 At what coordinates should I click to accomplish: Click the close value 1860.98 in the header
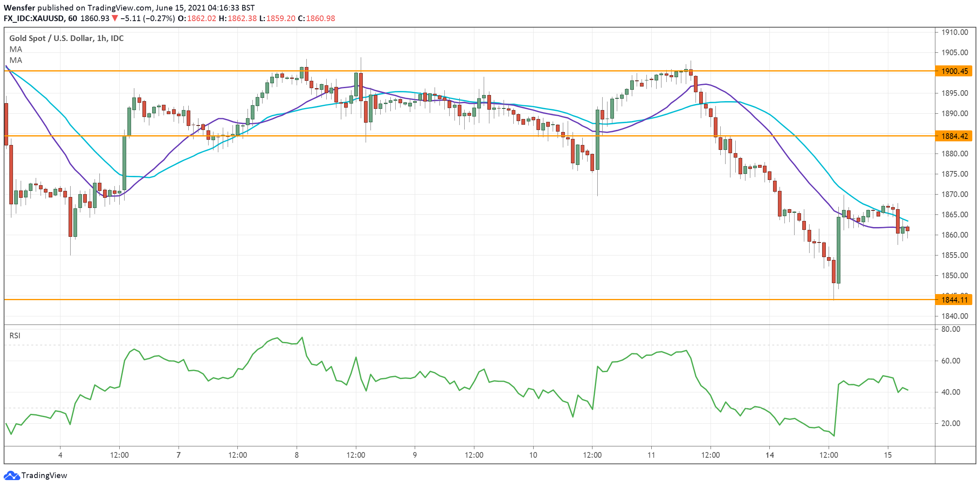(x=320, y=18)
